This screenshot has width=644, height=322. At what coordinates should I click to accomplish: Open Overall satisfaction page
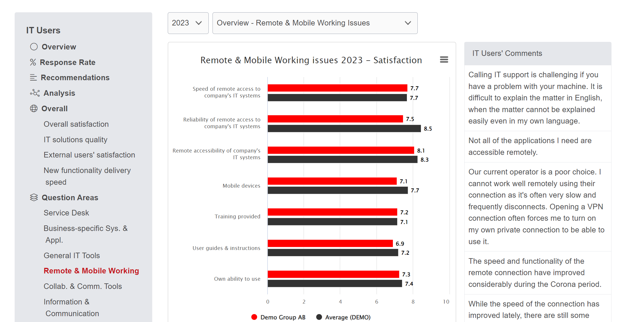point(76,124)
